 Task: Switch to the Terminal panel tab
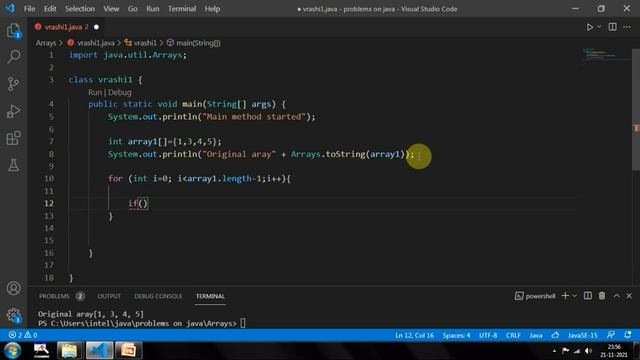pyautogui.click(x=210, y=296)
